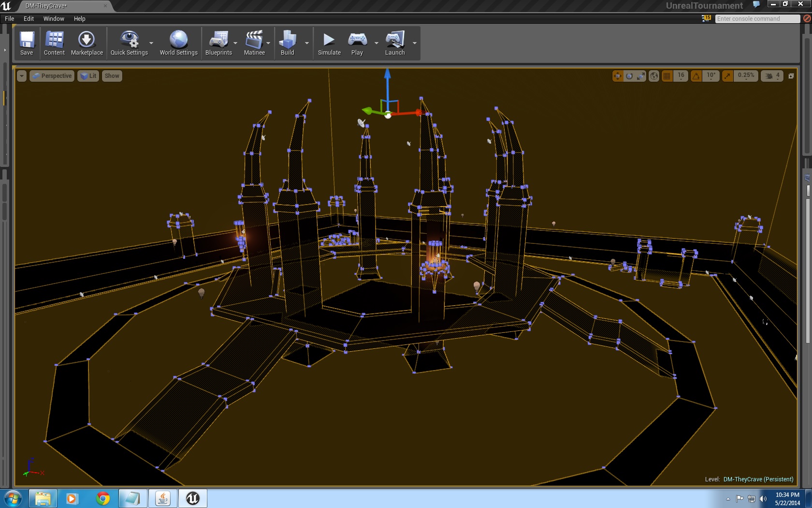
Task: Open Quick Settings
Action: click(x=129, y=43)
